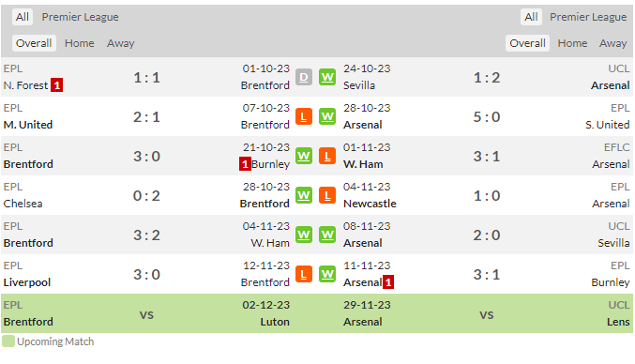
Task: Click the red card icon beside N. Forest
Action: (56, 85)
